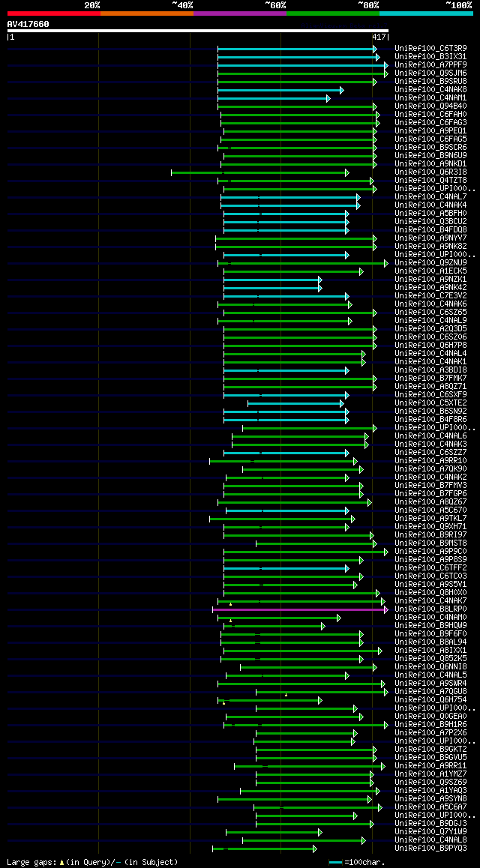
Task: Select the UniRef100_C6SZZ7 label
Action: (x=430, y=453)
